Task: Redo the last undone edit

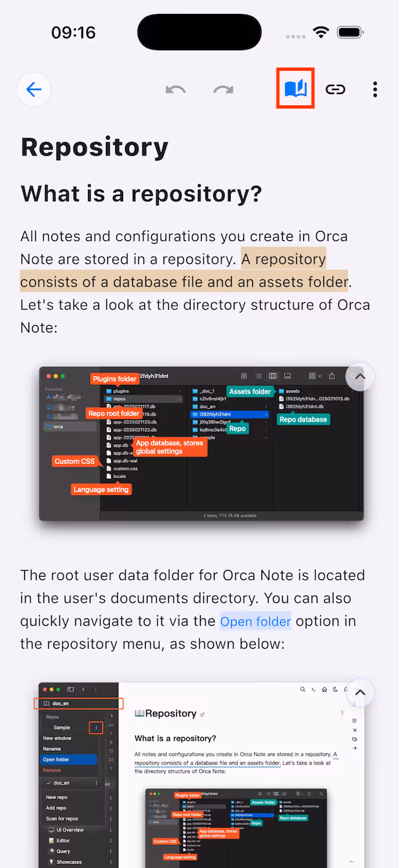Action: [x=224, y=89]
